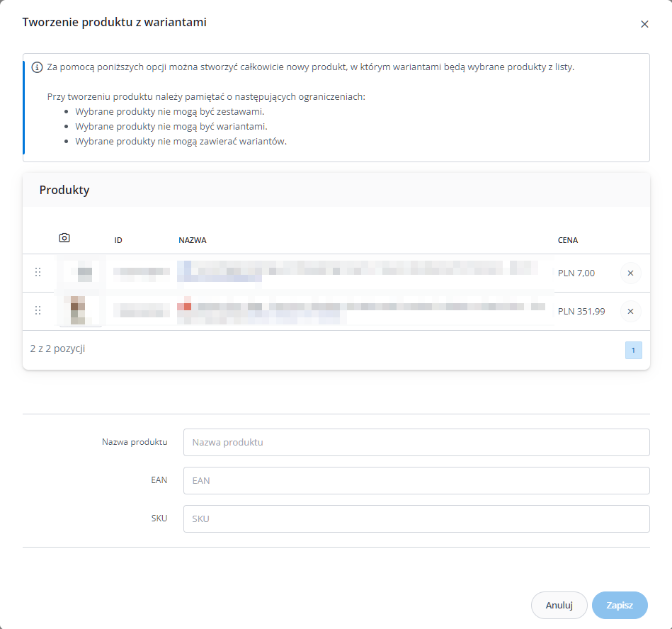The width and height of the screenshot is (672, 629).
Task: Grab the drag handle of the PLN 7,00 row
Action: [38, 272]
